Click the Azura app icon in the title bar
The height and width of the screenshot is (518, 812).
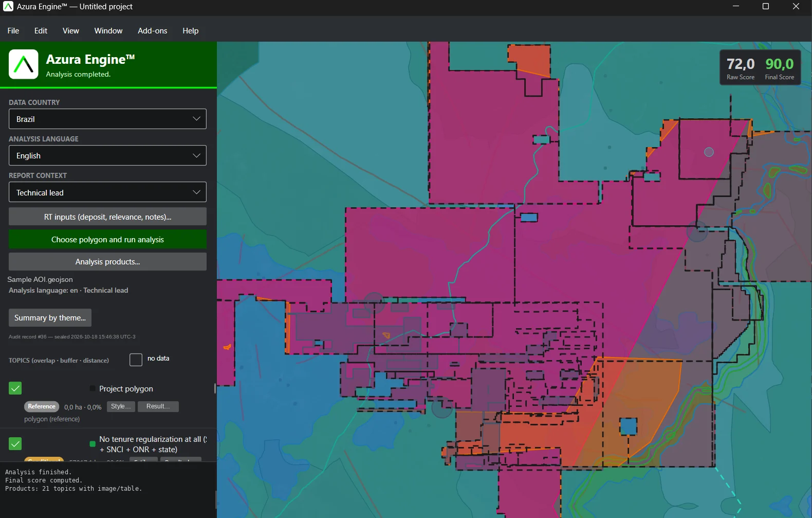(8, 7)
